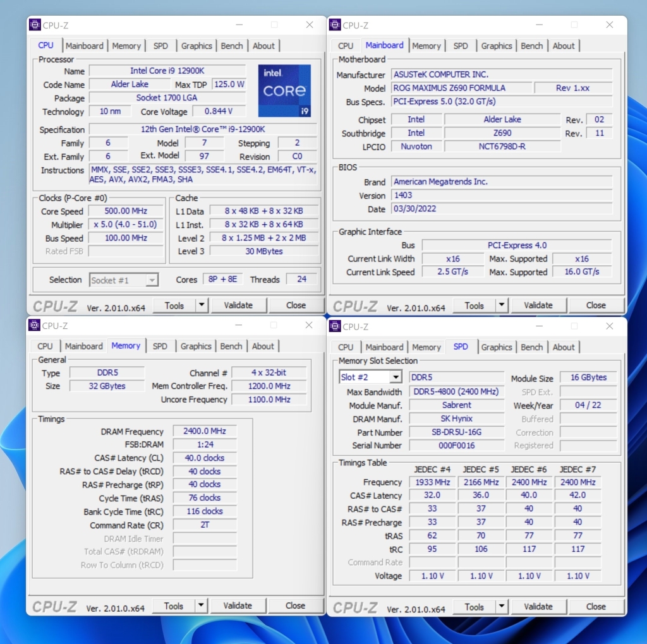
Task: Click Close button in CPU window
Action: 296,306
